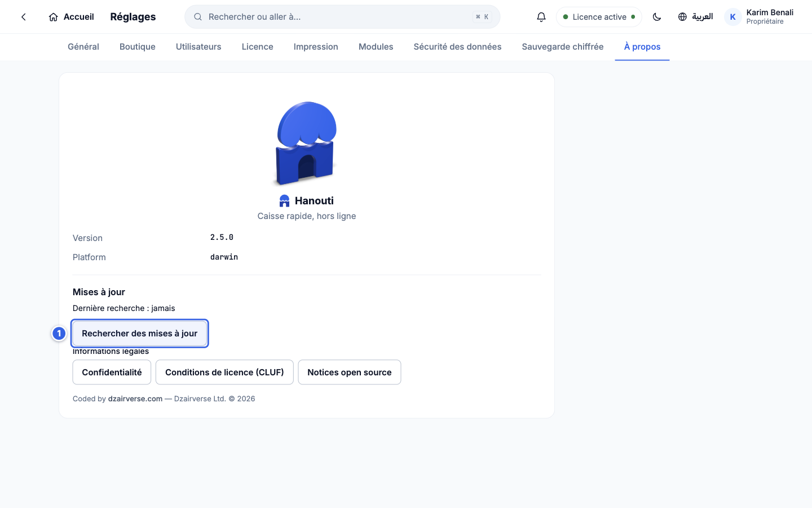Select the Sauvegarde chiffrée tab
812x508 pixels.
tap(563, 47)
